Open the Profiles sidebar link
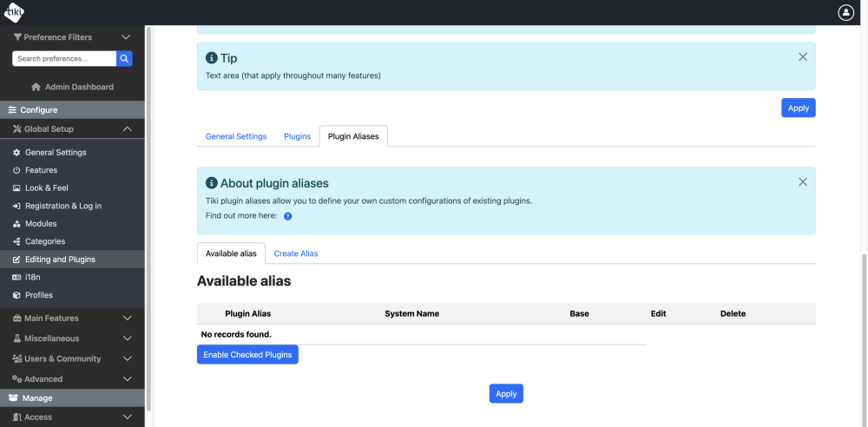868x427 pixels. point(39,295)
